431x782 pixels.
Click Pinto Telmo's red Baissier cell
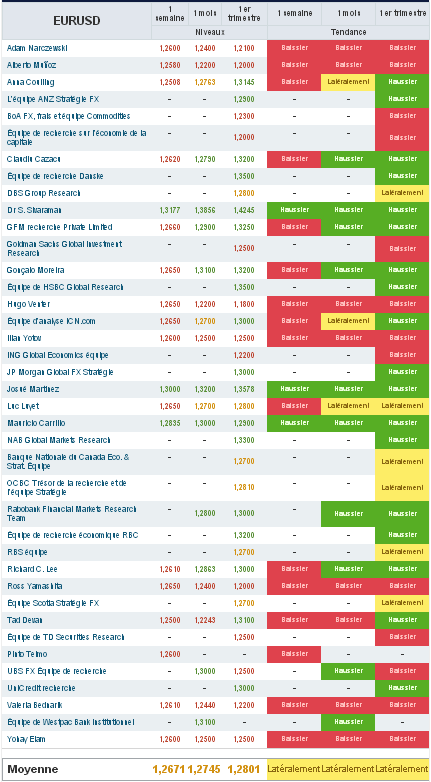294,654
